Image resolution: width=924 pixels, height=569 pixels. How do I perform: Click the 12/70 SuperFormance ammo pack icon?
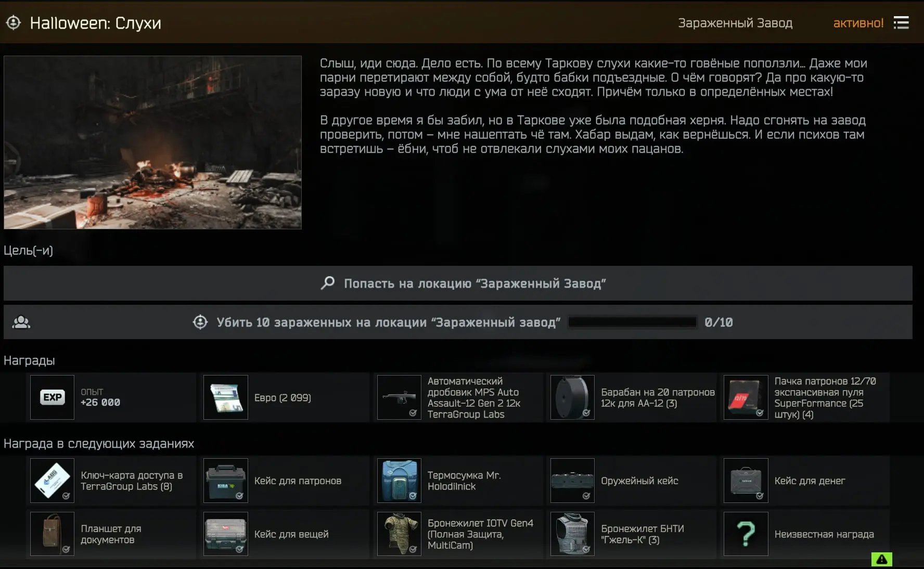point(746,397)
